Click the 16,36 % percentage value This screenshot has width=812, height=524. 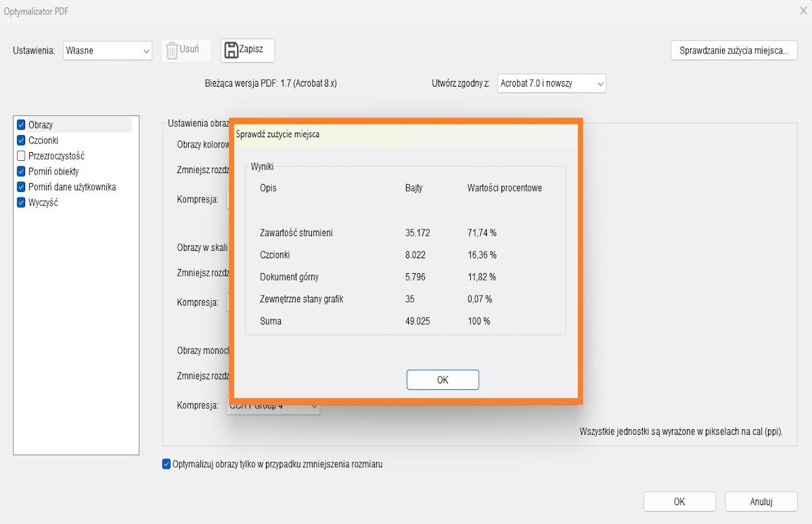tap(482, 255)
